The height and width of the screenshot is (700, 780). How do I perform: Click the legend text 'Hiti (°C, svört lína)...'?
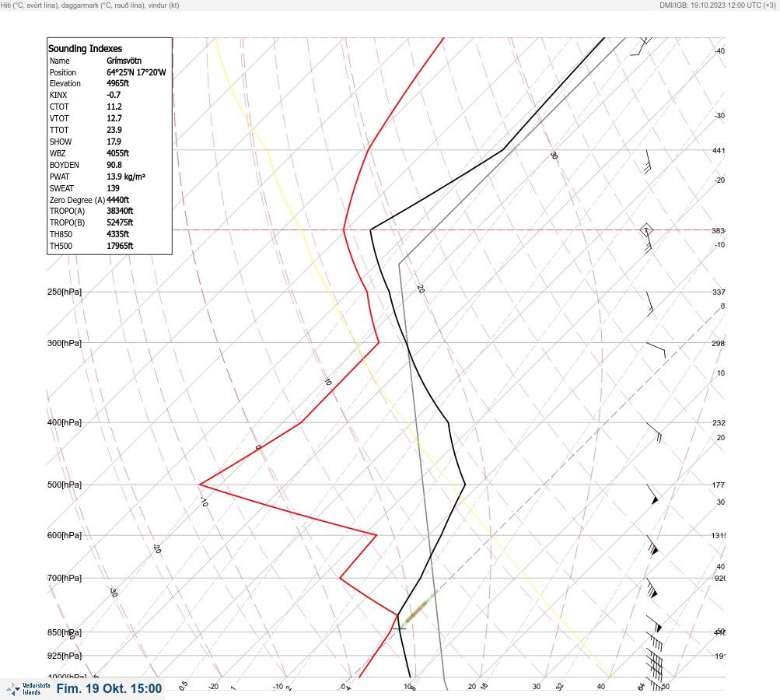click(x=90, y=5)
